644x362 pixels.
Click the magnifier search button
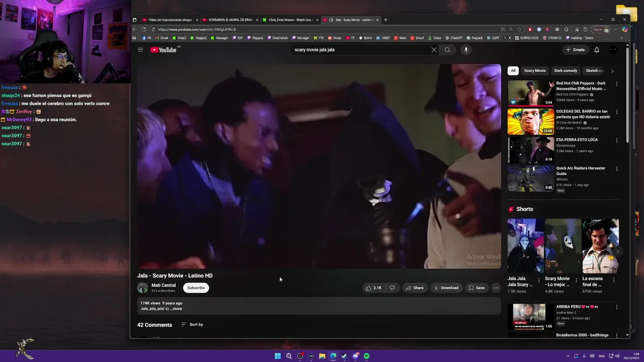(447, 50)
